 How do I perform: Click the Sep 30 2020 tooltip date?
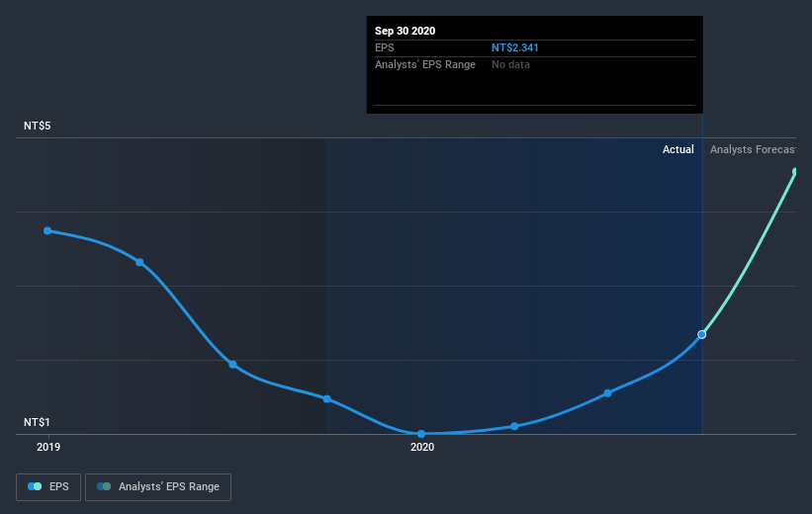coord(405,31)
